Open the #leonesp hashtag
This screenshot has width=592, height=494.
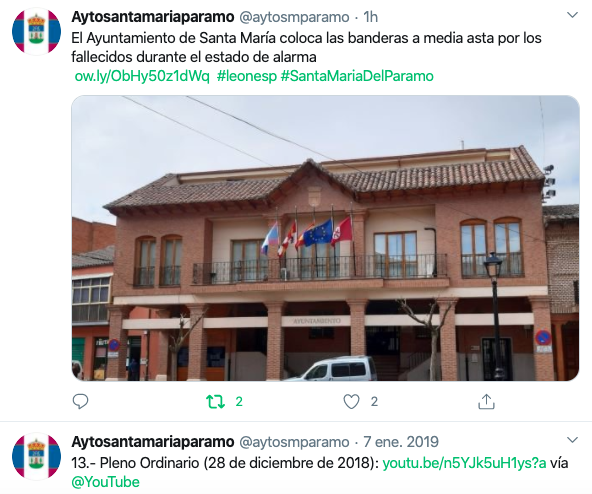(247, 76)
